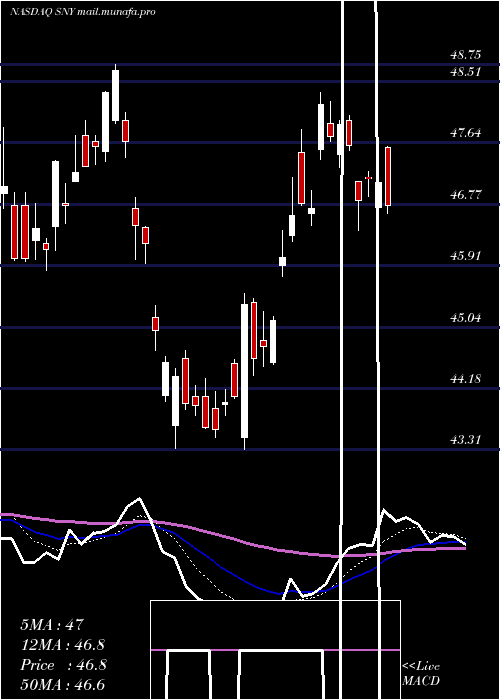Click the <<Live MACD label

tap(421, 674)
